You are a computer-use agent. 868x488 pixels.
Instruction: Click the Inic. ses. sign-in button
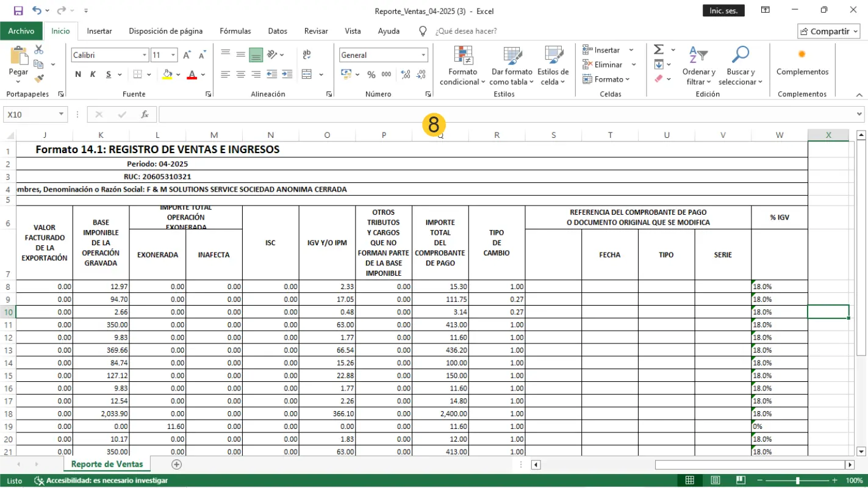(723, 11)
